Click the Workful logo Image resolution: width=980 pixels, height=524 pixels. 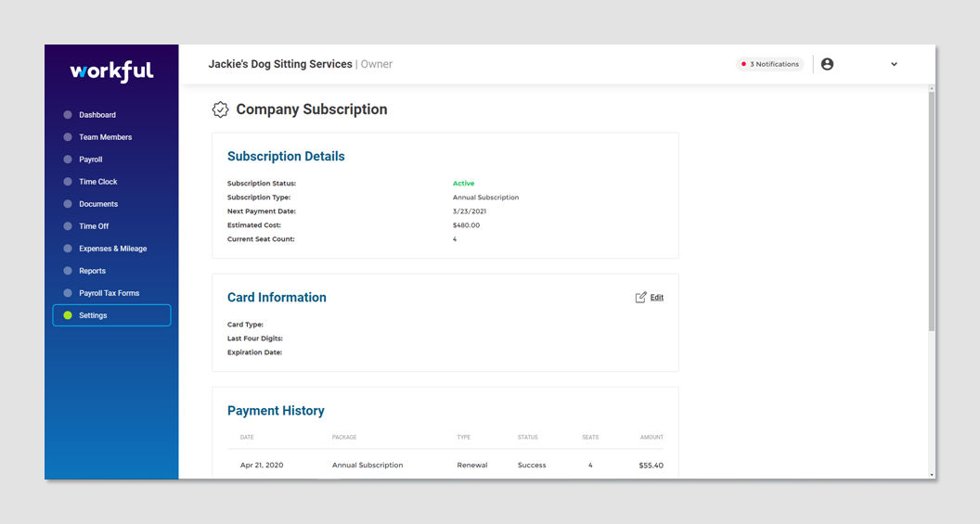111,71
